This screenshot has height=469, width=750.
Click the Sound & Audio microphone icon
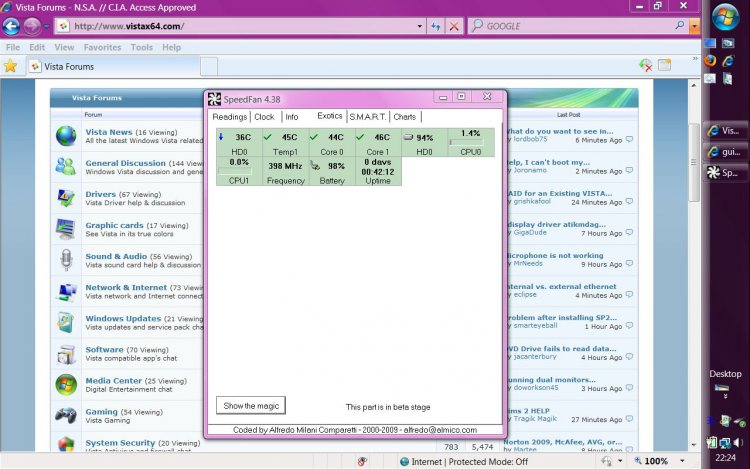pyautogui.click(x=66, y=260)
